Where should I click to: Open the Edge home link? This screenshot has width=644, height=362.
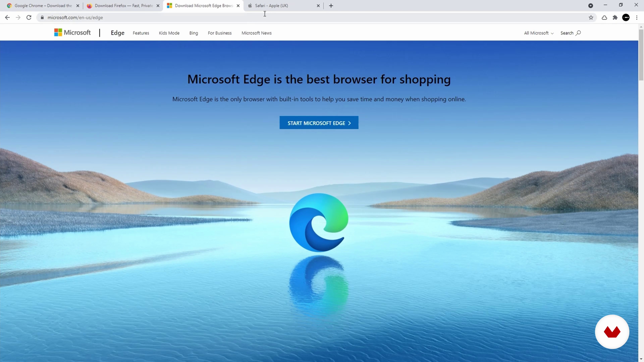coord(118,33)
